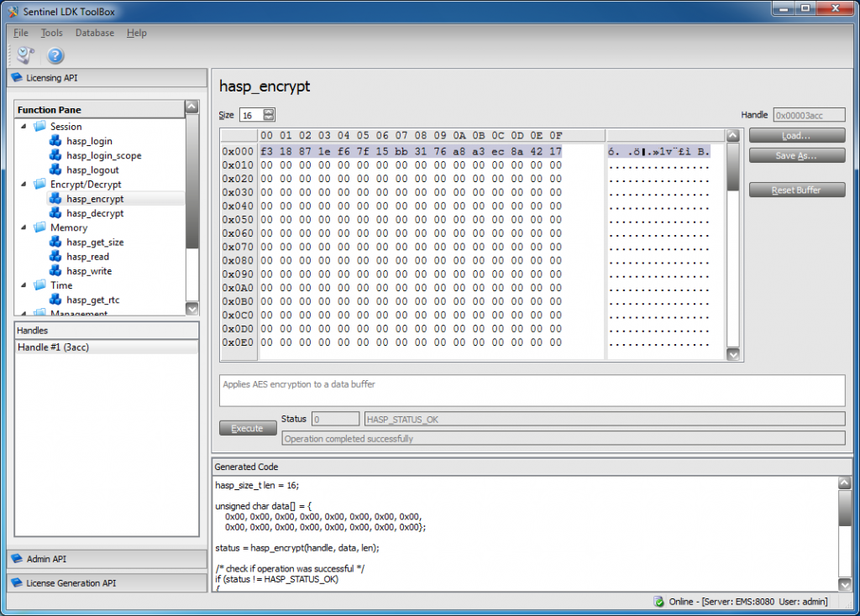Click the hasp_encrypt function icon
This screenshot has height=616, width=860.
click(x=55, y=198)
